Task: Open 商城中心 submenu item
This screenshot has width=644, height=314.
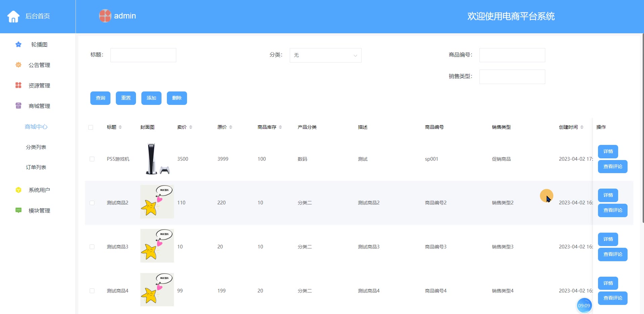Action: (x=36, y=127)
